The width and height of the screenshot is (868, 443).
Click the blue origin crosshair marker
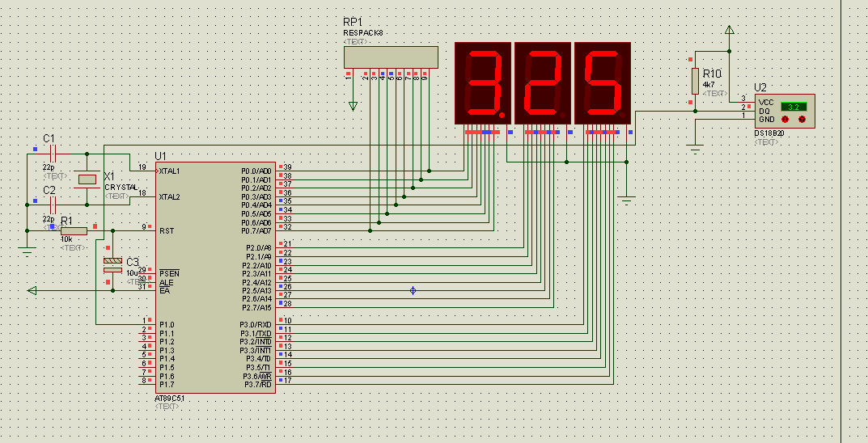413,290
